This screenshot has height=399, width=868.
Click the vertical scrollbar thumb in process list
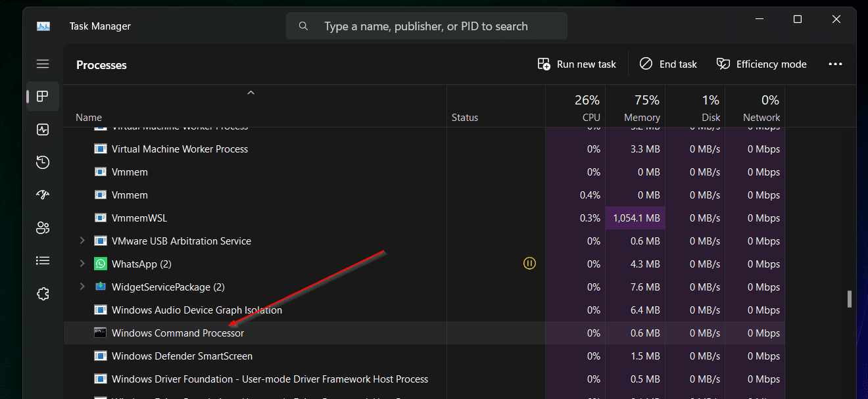(849, 299)
